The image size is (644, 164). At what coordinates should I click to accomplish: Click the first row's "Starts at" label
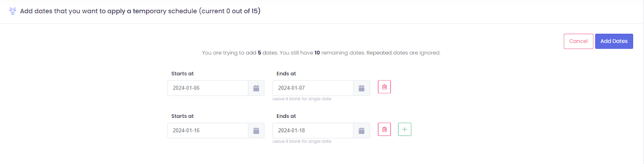182,74
